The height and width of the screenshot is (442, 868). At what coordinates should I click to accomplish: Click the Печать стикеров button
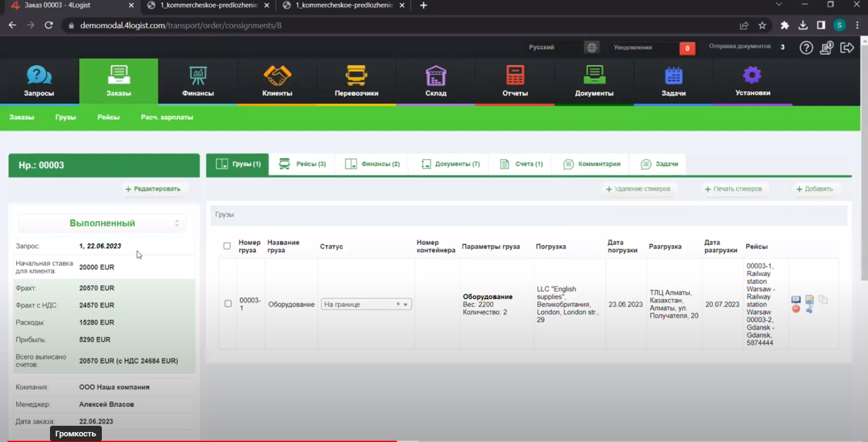[x=733, y=189]
